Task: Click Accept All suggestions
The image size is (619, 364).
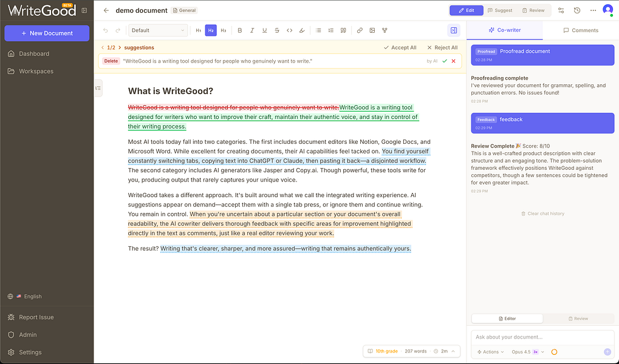Action: pyautogui.click(x=400, y=47)
